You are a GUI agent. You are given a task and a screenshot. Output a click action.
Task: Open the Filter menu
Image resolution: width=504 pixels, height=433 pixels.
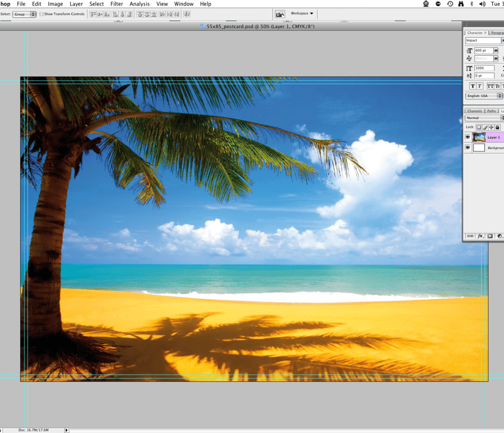point(116,4)
